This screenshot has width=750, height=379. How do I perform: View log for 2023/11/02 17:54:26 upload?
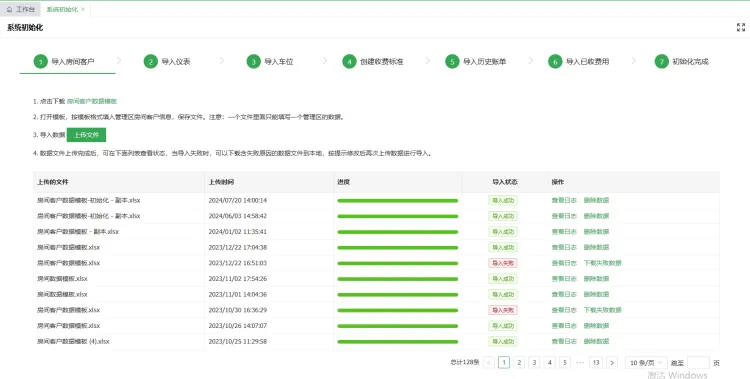tap(564, 279)
